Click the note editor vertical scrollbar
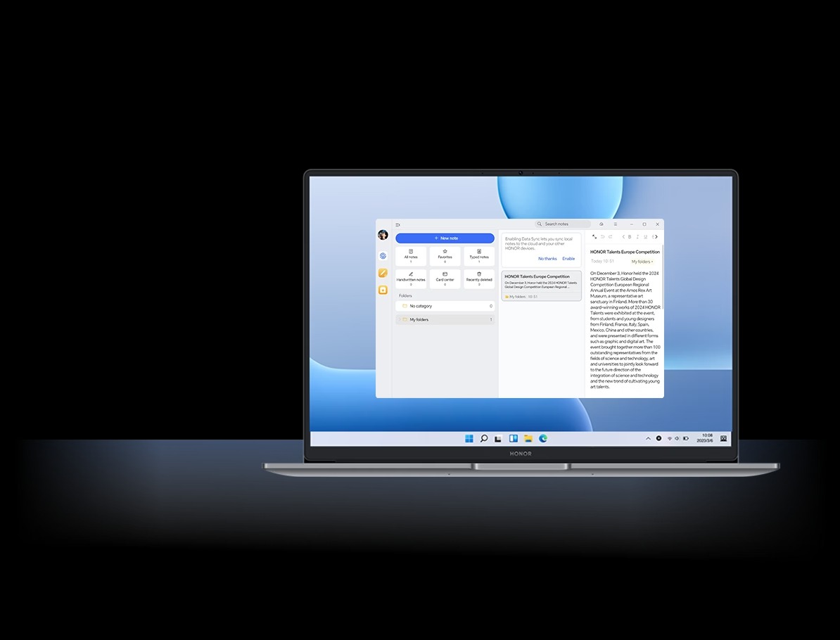 coord(663,276)
